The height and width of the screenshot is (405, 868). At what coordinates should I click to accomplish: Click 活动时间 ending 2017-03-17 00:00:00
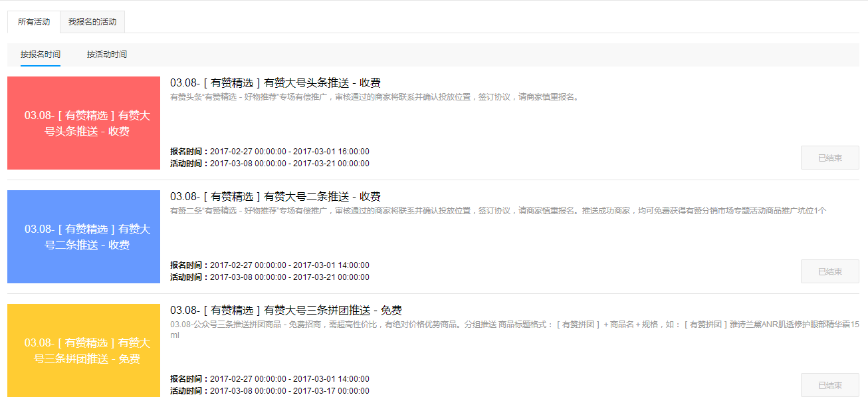(x=270, y=391)
